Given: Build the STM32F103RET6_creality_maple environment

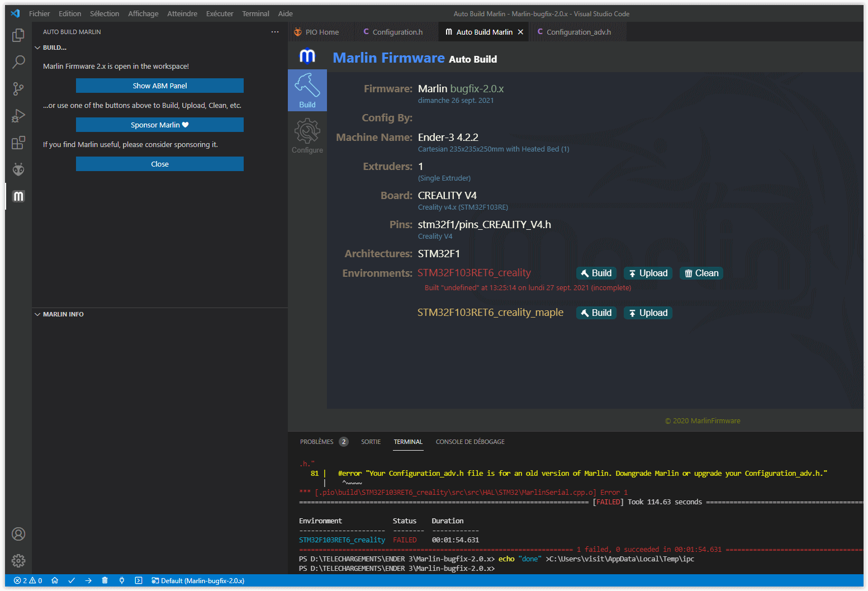Looking at the screenshot, I should 596,313.
